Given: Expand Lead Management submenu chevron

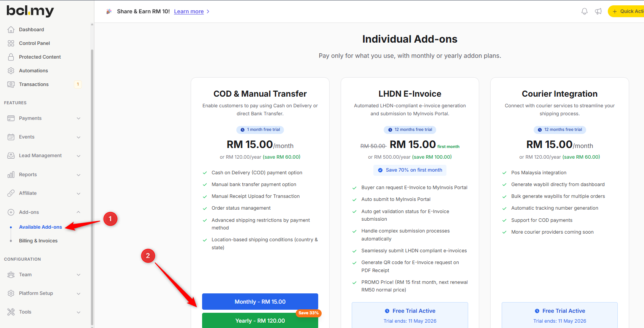Looking at the screenshot, I should click(x=78, y=156).
